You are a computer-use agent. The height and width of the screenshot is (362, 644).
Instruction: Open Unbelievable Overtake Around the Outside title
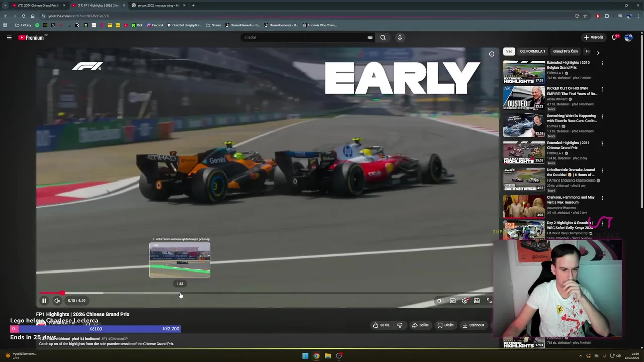click(x=571, y=172)
